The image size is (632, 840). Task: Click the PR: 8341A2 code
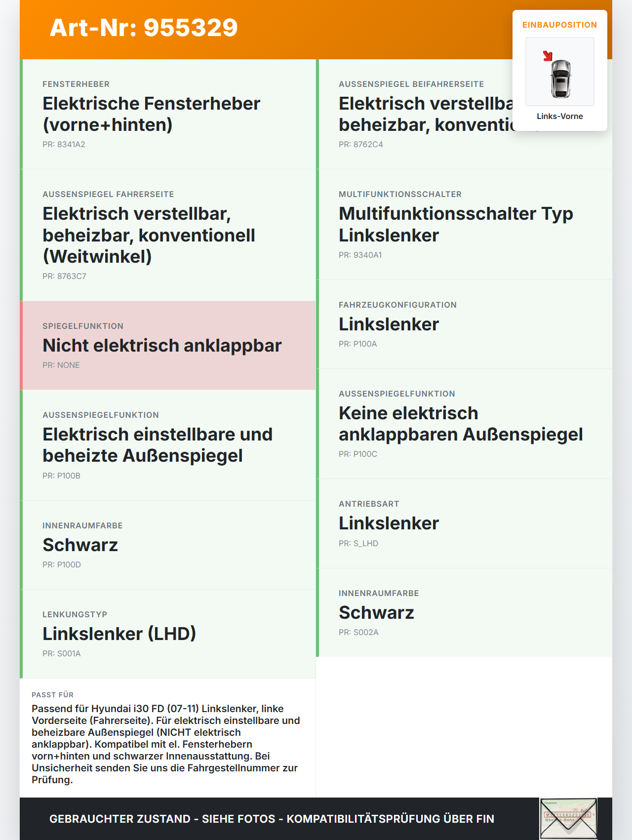pos(64,144)
